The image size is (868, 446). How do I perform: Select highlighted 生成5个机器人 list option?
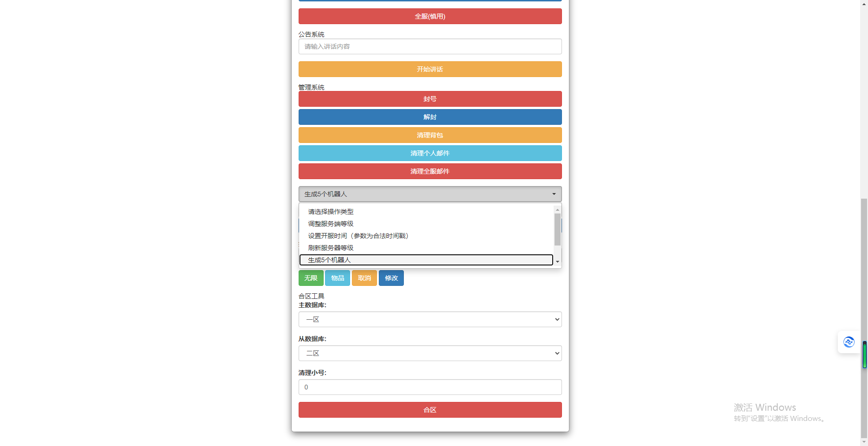click(x=426, y=260)
